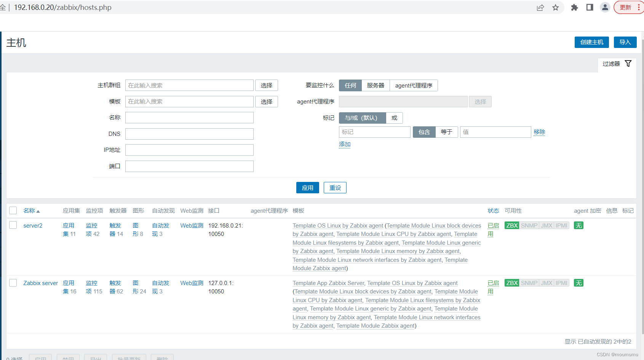Tick the checkbox for server2 row
644x360 pixels.
(13, 225)
